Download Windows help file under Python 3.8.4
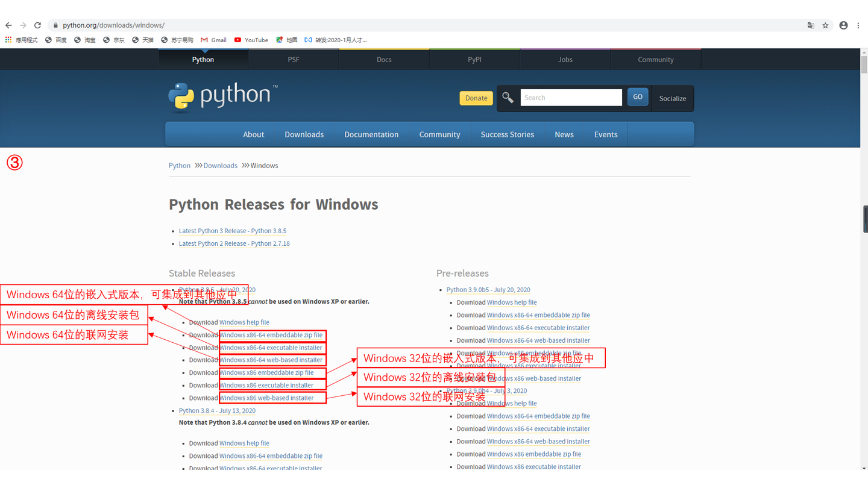The width and height of the screenshot is (868, 488). 244,443
